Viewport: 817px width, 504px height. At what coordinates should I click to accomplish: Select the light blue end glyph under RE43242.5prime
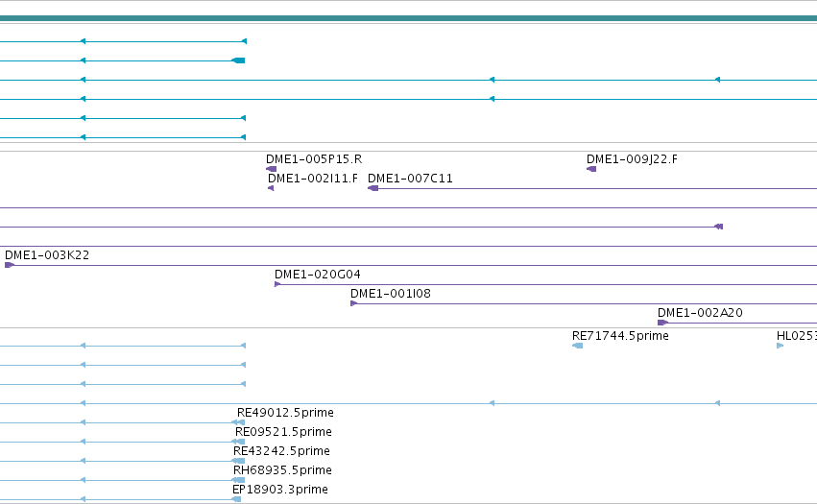(x=238, y=461)
